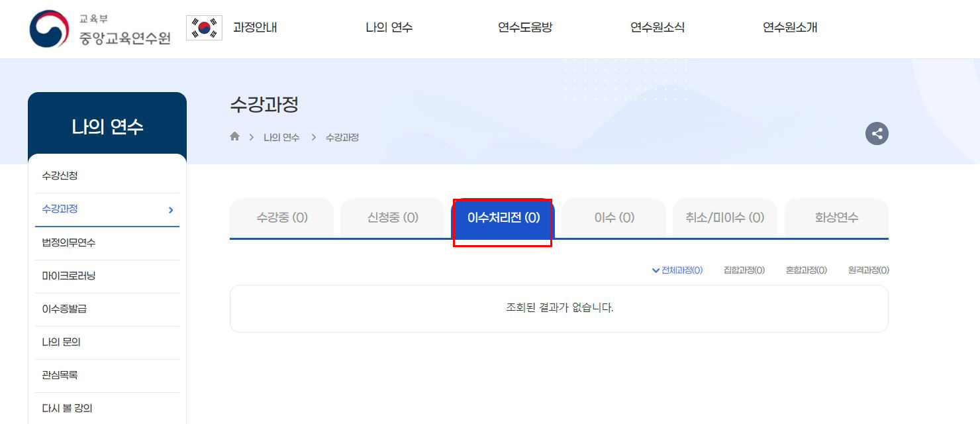This screenshot has width=980, height=424.
Task: Open 연수도움방 in top navigation
Action: [x=525, y=28]
